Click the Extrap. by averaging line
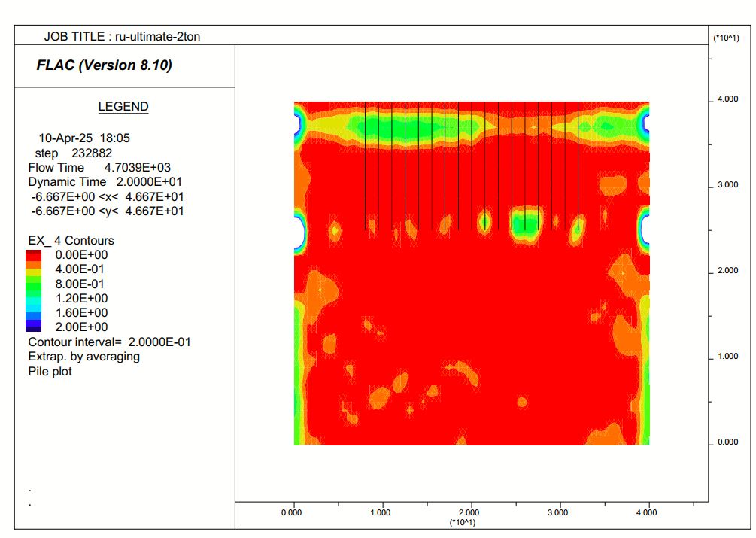Screen dimensions: 756x538 83,356
